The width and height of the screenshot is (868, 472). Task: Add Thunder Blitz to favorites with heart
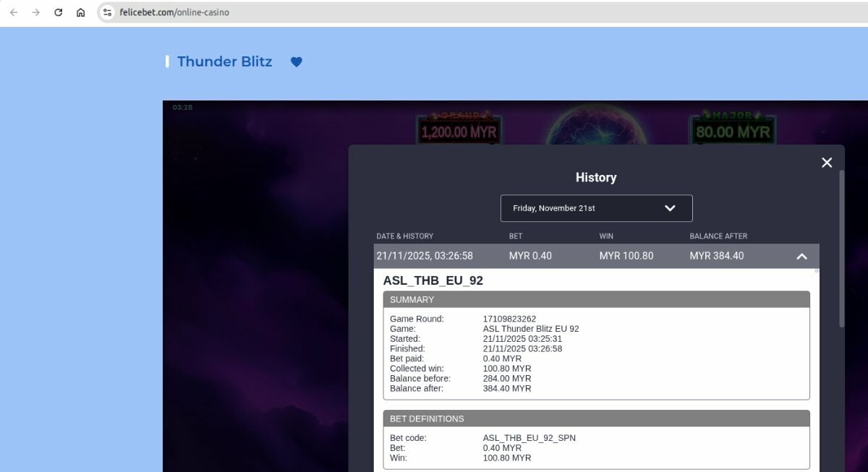click(296, 62)
